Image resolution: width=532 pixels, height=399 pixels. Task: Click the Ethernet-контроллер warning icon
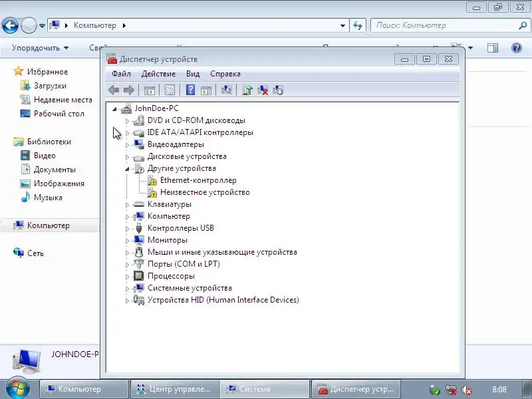(x=152, y=180)
